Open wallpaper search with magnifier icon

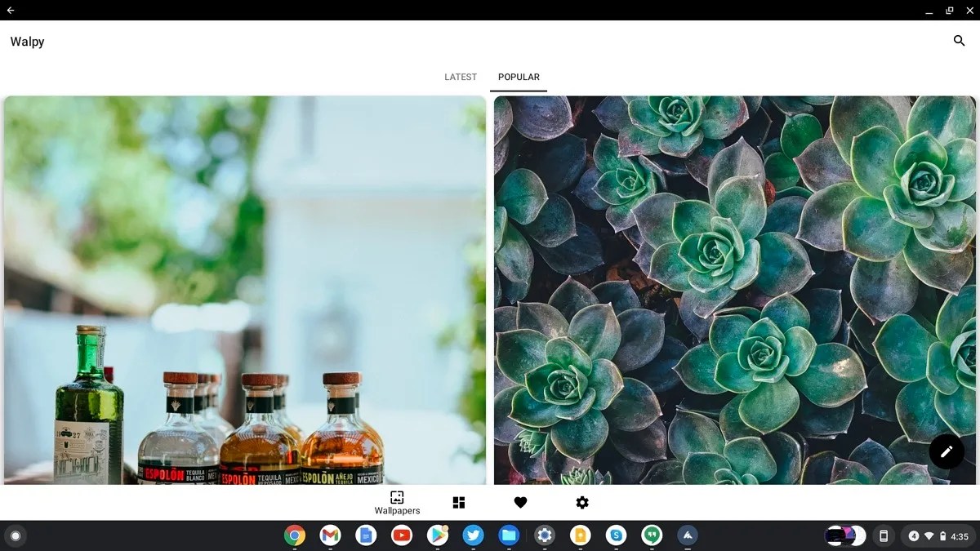click(x=959, y=40)
